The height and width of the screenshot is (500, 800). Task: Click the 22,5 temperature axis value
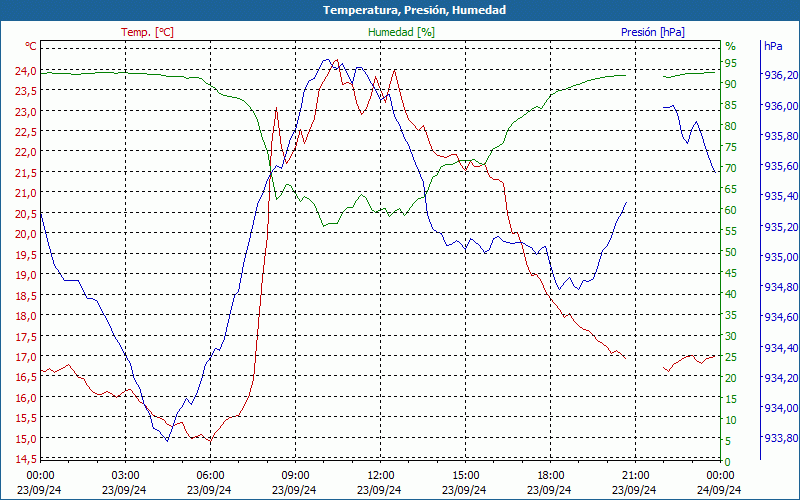point(25,132)
